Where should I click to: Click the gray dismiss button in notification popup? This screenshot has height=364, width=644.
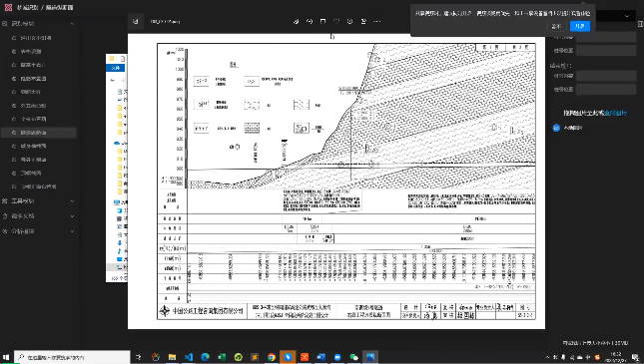(x=556, y=26)
